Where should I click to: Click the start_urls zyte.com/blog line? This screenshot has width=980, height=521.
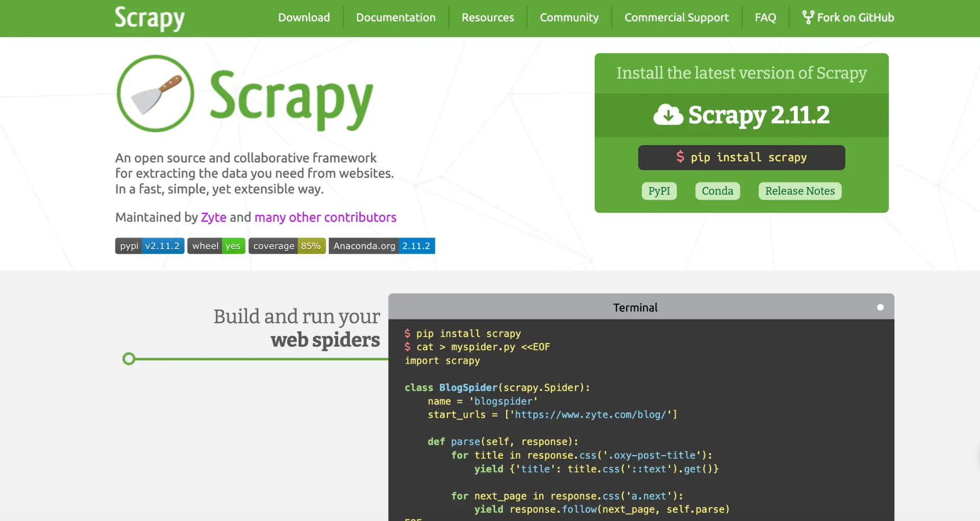pyautogui.click(x=552, y=415)
